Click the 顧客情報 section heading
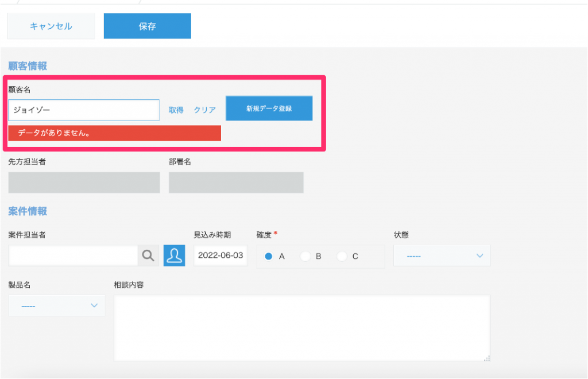Viewport: 588px width, 379px height. pos(28,66)
